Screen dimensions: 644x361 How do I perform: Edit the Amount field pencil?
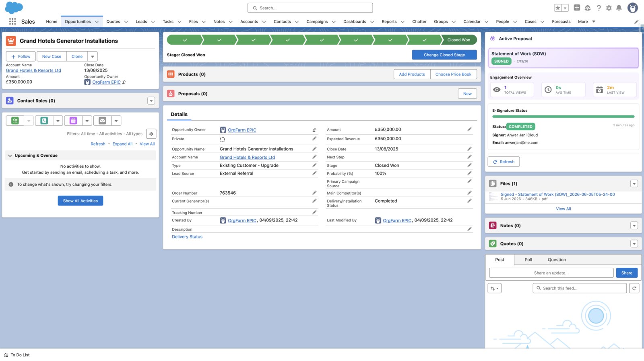coord(469,129)
